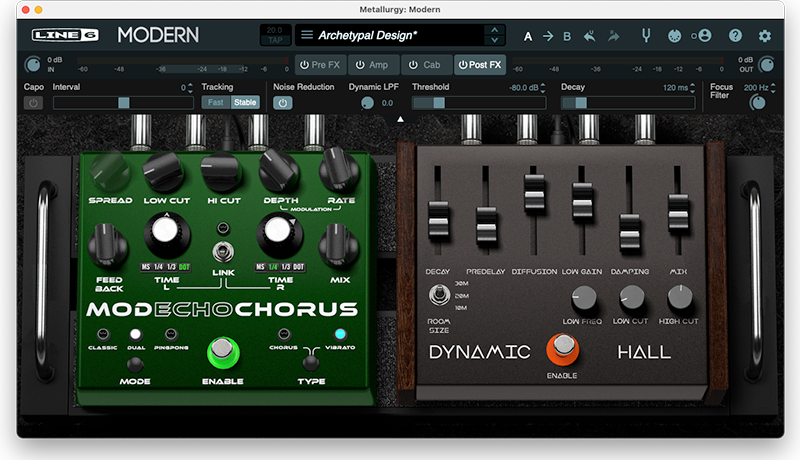The image size is (800, 460).
Task: Adjust the Interval value stepper
Action: pos(190,88)
